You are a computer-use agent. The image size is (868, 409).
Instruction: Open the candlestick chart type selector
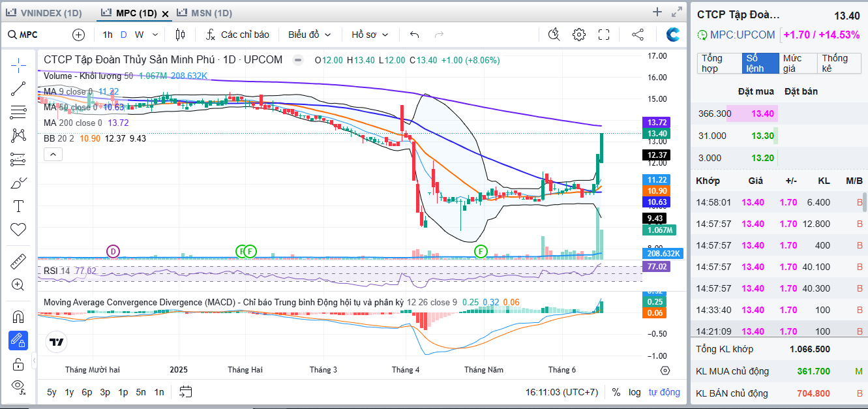181,35
